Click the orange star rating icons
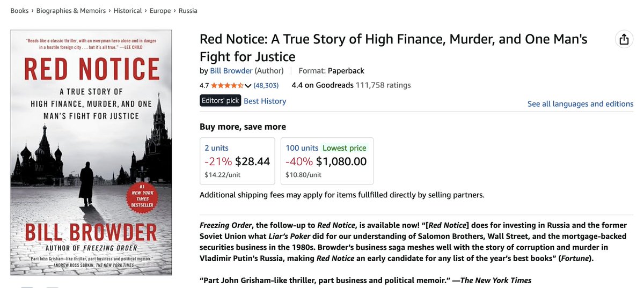The height and width of the screenshot is (288, 644). coord(228,85)
